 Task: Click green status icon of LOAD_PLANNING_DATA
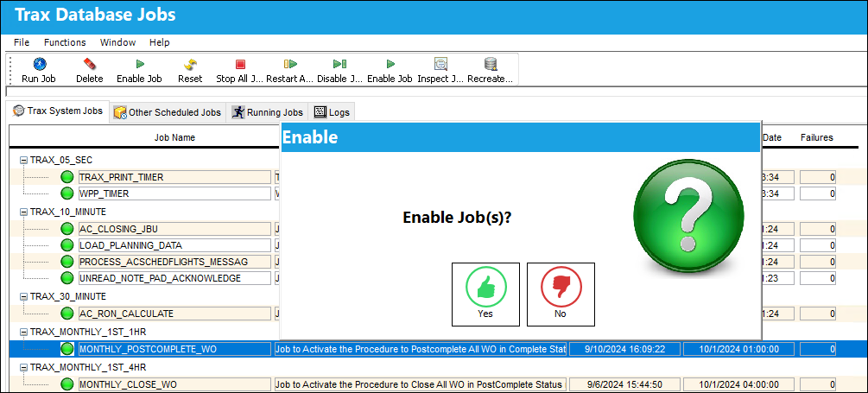pyautogui.click(x=67, y=245)
